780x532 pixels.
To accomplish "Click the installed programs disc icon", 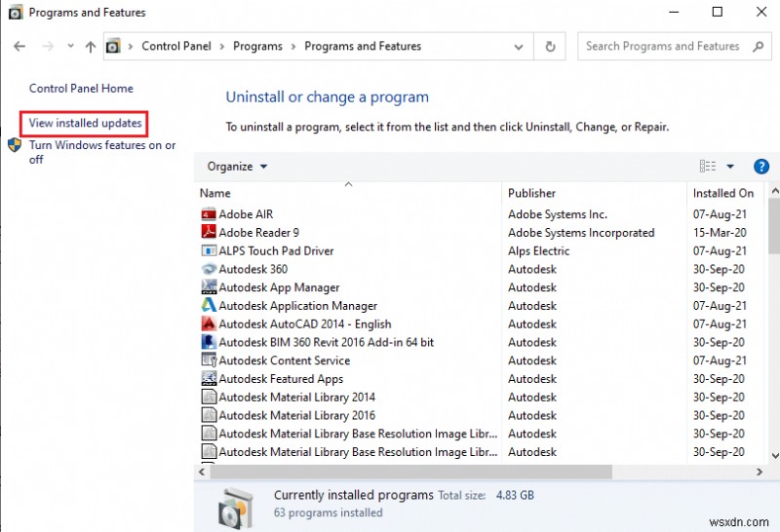I will coord(235,507).
